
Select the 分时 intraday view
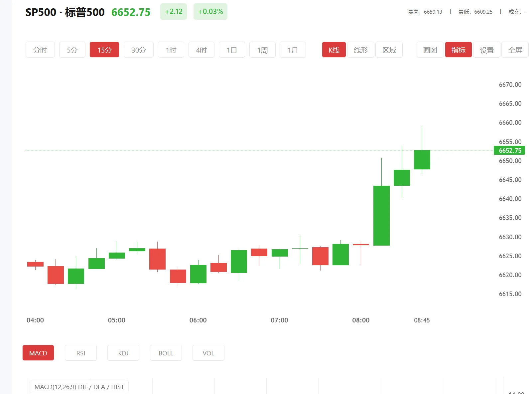pos(40,49)
